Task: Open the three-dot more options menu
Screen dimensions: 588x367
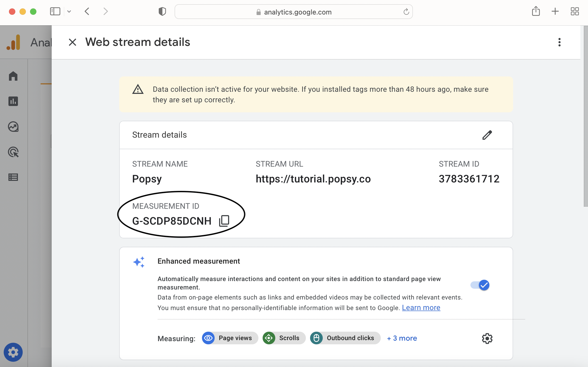Action: [x=559, y=42]
